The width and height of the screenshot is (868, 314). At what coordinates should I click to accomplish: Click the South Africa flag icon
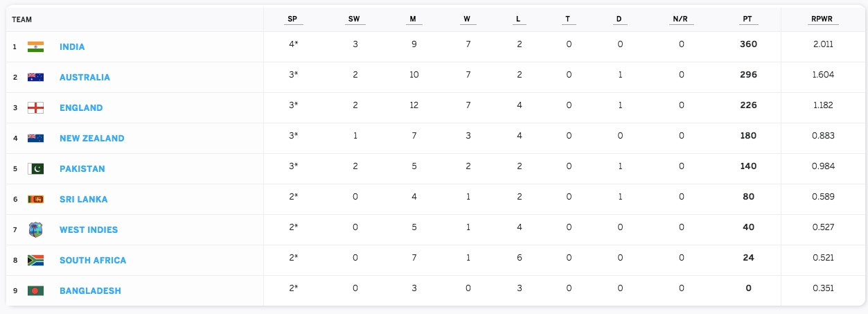tap(35, 260)
